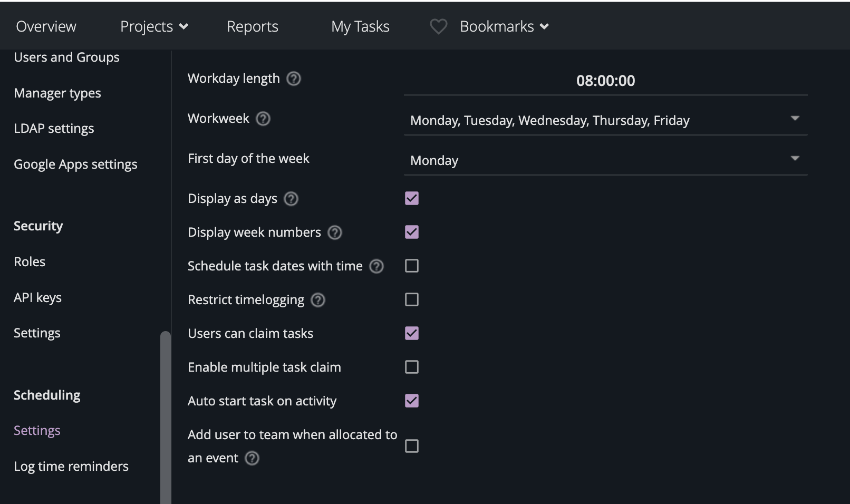Toggle Auto start task on activity
Screen dimensions: 850x504
coord(412,401)
